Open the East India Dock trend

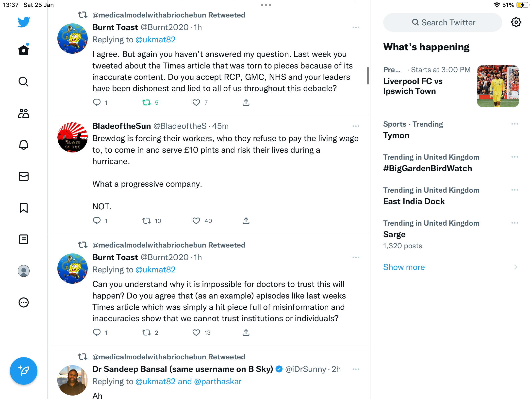(x=414, y=201)
